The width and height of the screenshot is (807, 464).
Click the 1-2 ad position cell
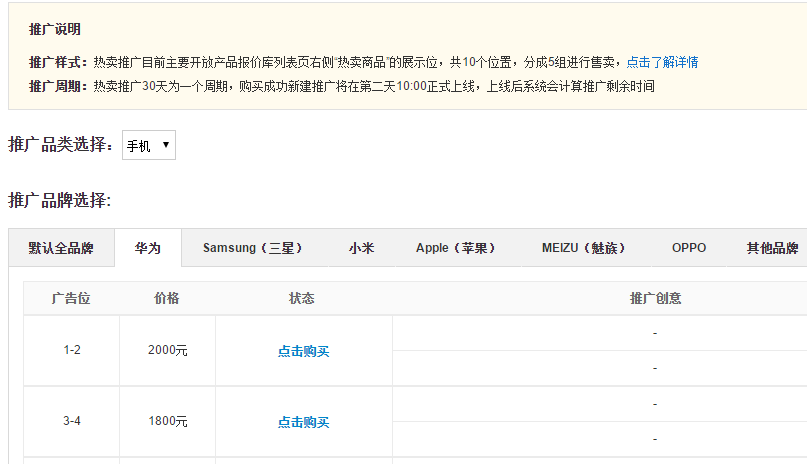click(x=72, y=350)
